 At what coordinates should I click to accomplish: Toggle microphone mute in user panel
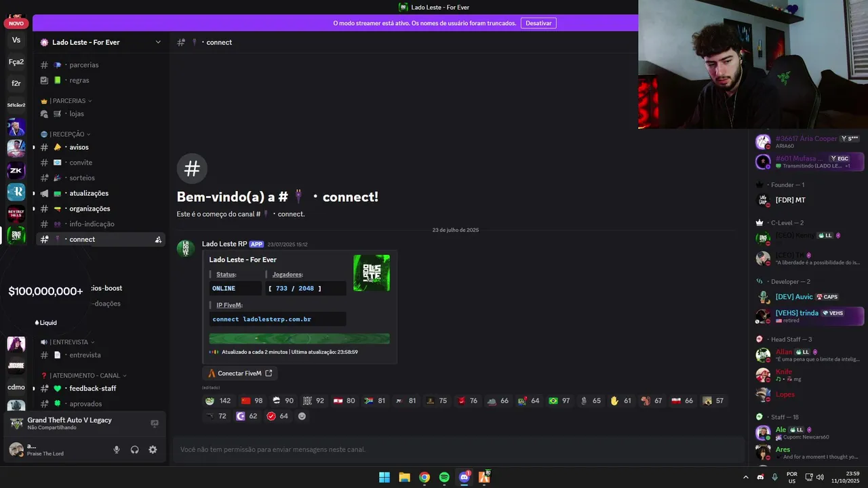pyautogui.click(x=117, y=449)
